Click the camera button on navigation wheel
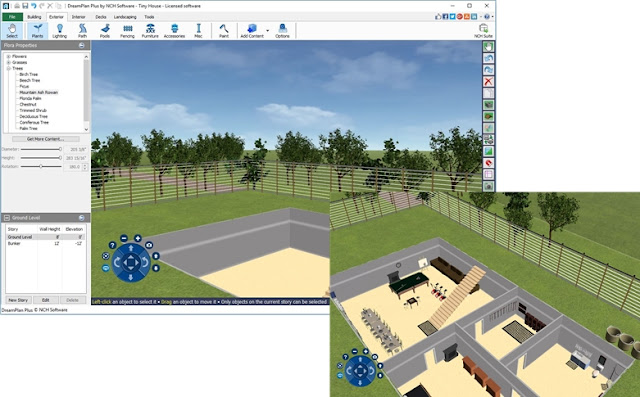The height and width of the screenshot is (397, 640). [x=149, y=245]
